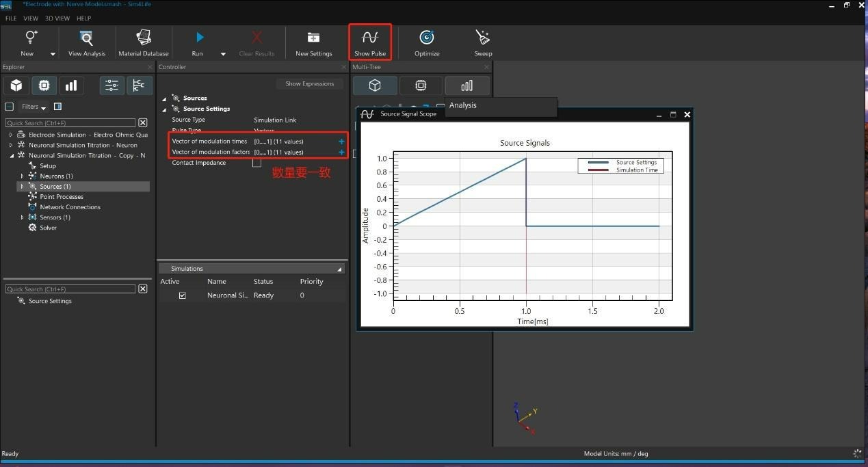Expand the Neurons (1) tree node

pos(23,176)
